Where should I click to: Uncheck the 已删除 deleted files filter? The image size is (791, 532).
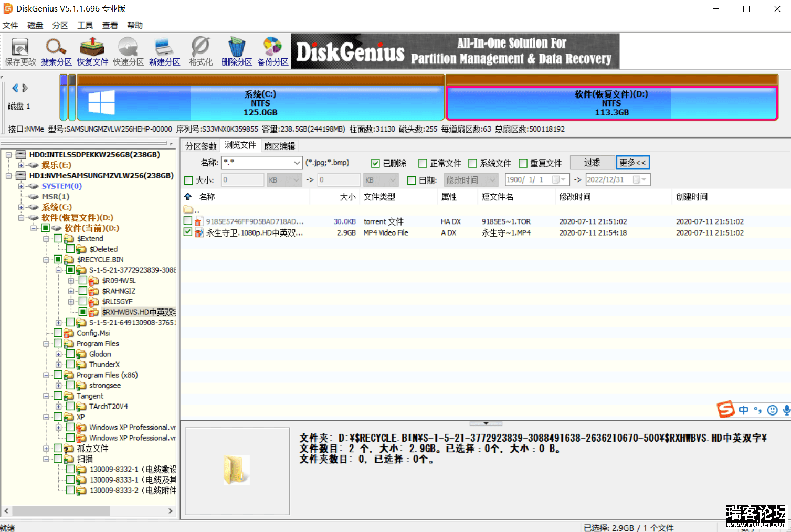click(375, 164)
